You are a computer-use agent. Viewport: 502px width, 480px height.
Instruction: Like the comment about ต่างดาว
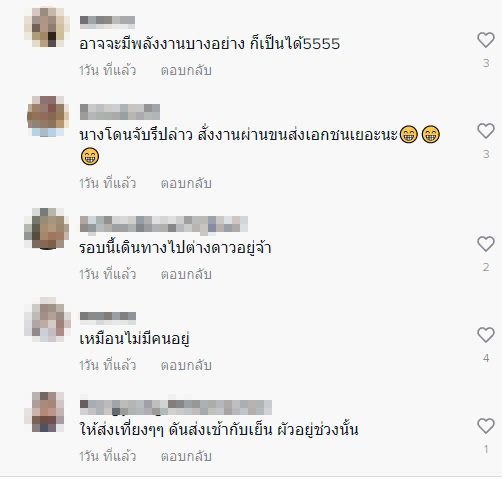click(486, 244)
